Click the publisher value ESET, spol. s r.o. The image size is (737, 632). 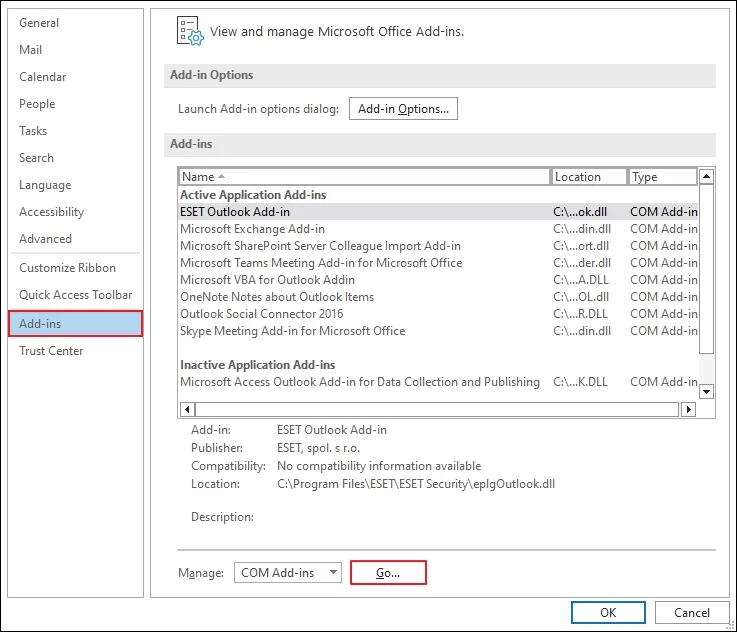[318, 448]
